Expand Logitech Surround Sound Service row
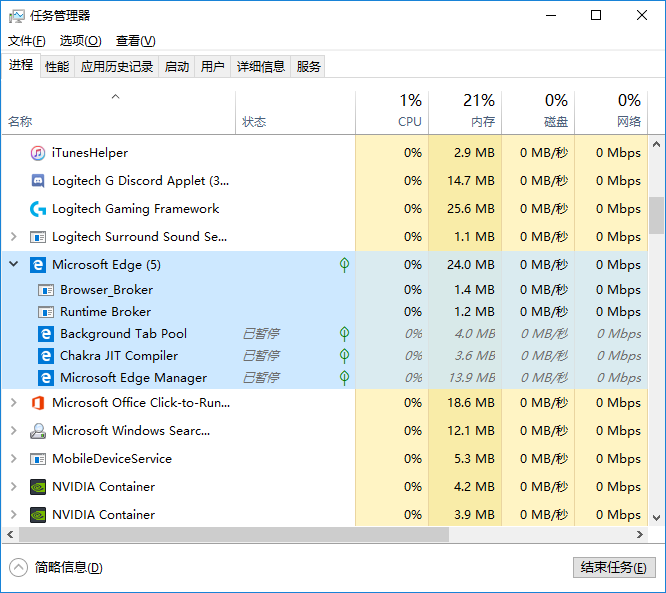Screen dimensions: 666x593 point(14,237)
